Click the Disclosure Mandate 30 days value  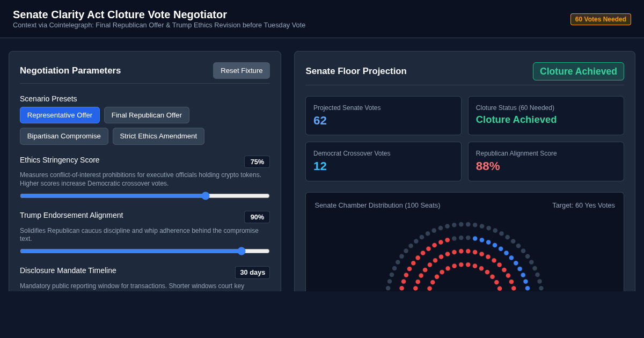[x=252, y=273]
